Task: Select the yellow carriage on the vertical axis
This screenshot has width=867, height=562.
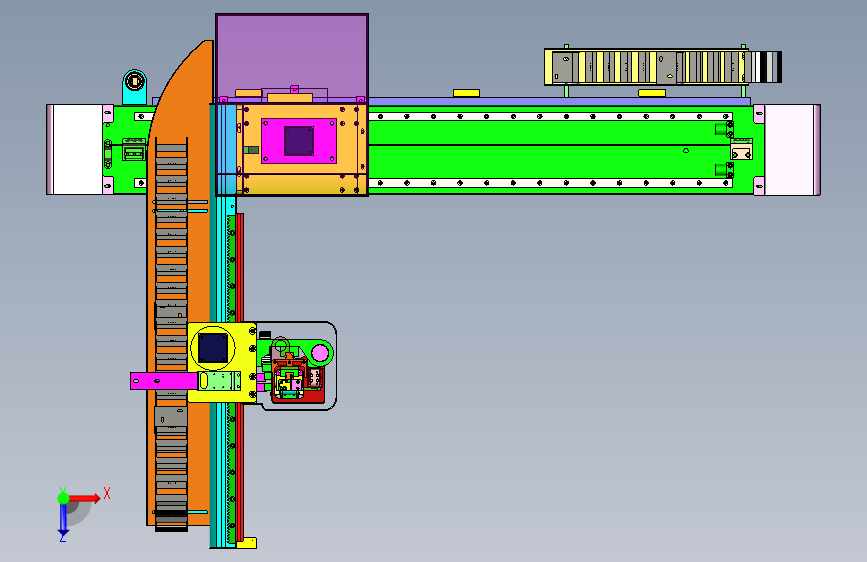Action: (x=222, y=362)
